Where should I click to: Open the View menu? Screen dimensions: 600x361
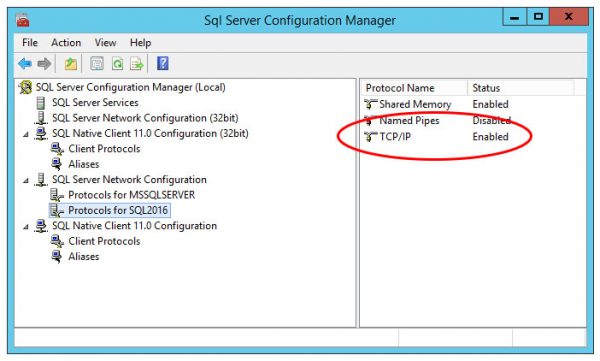(105, 42)
